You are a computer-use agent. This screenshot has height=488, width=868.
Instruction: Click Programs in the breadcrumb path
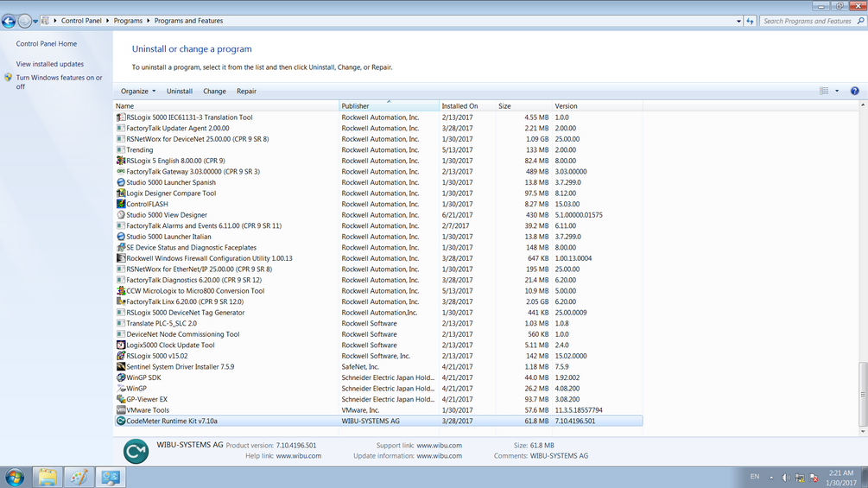[x=128, y=21]
